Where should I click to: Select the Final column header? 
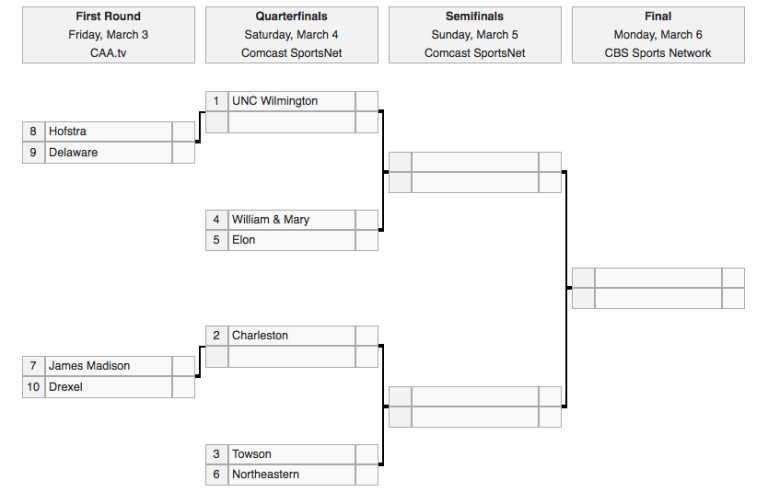click(658, 17)
